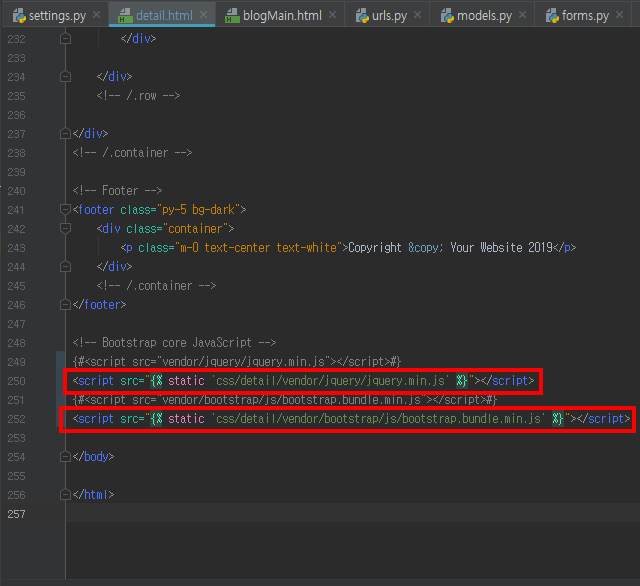Click the '/.container' comment on line 238
Viewport: 640px width, 586px height.
tap(132, 153)
